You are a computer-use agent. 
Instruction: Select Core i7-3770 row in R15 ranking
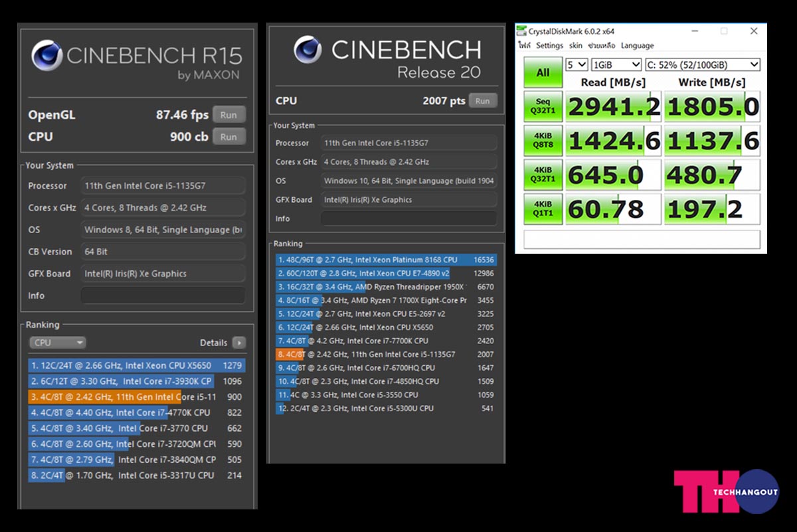point(137,428)
